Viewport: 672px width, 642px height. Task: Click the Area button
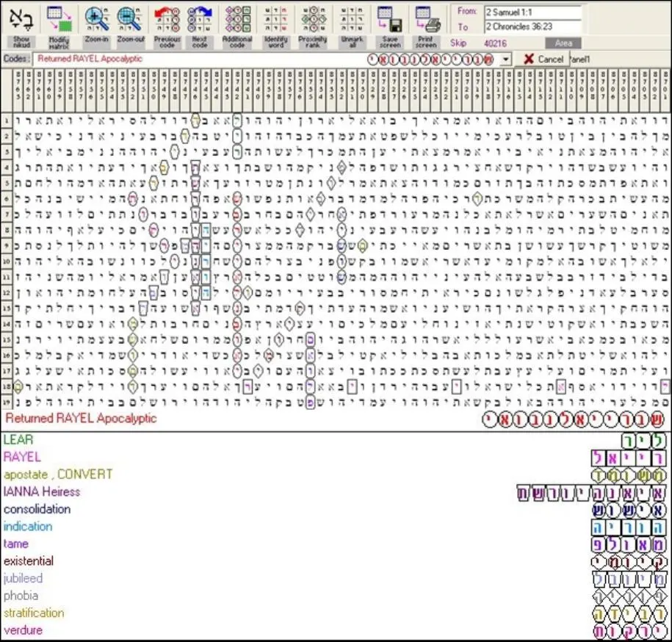tap(563, 43)
